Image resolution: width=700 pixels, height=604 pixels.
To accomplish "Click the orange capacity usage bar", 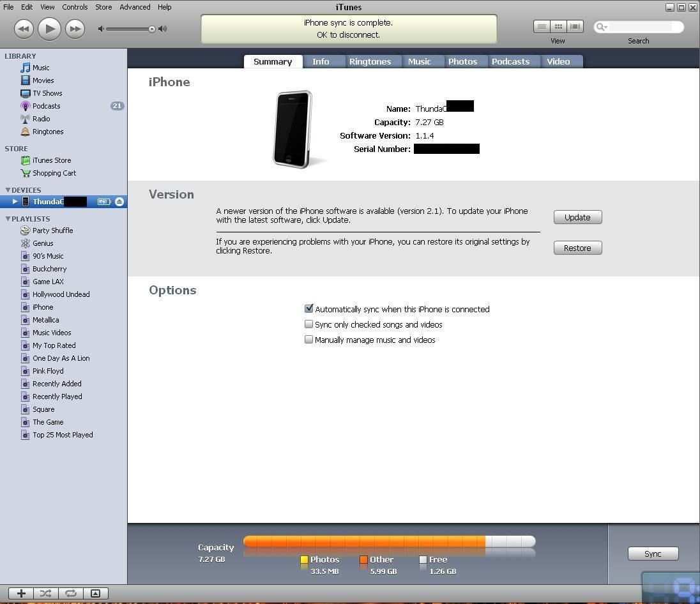I will (364, 541).
